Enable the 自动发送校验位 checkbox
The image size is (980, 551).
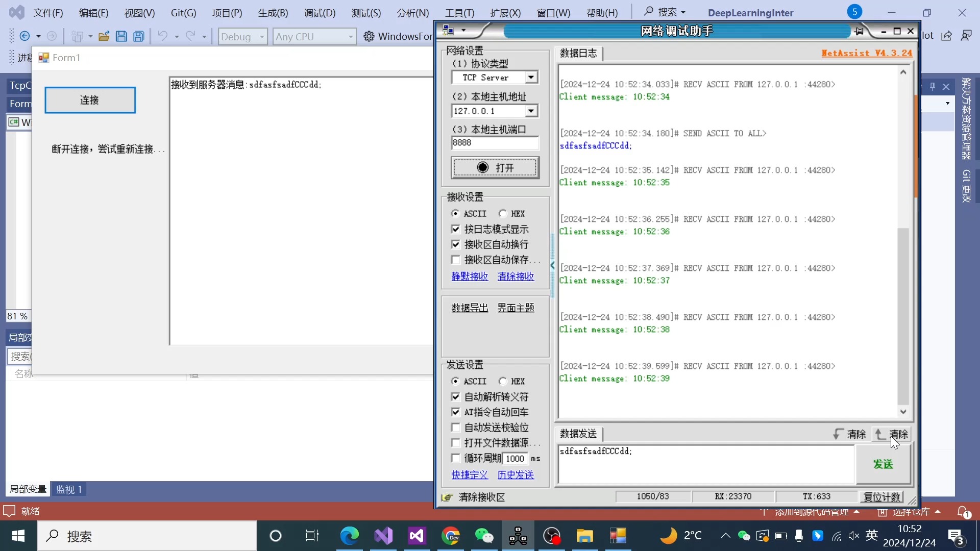(456, 428)
